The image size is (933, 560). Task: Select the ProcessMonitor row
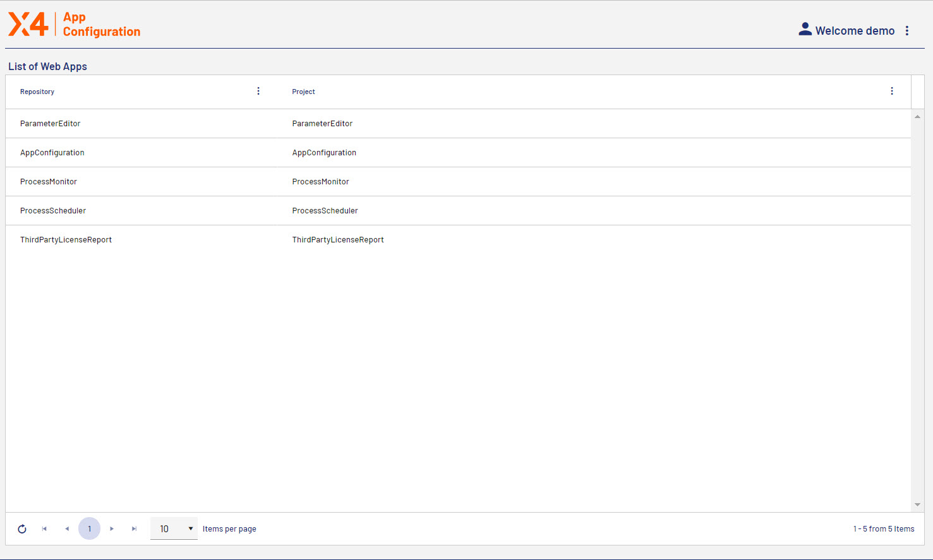(49, 182)
